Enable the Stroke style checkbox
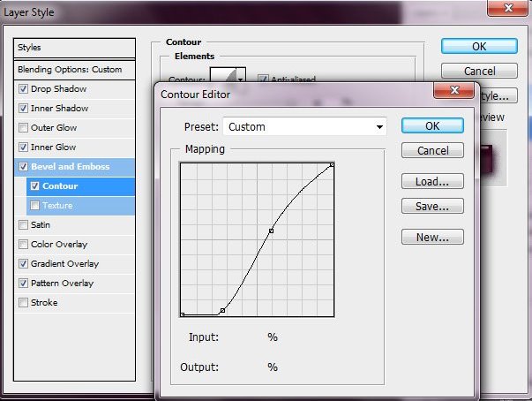532x401 pixels. [23, 303]
